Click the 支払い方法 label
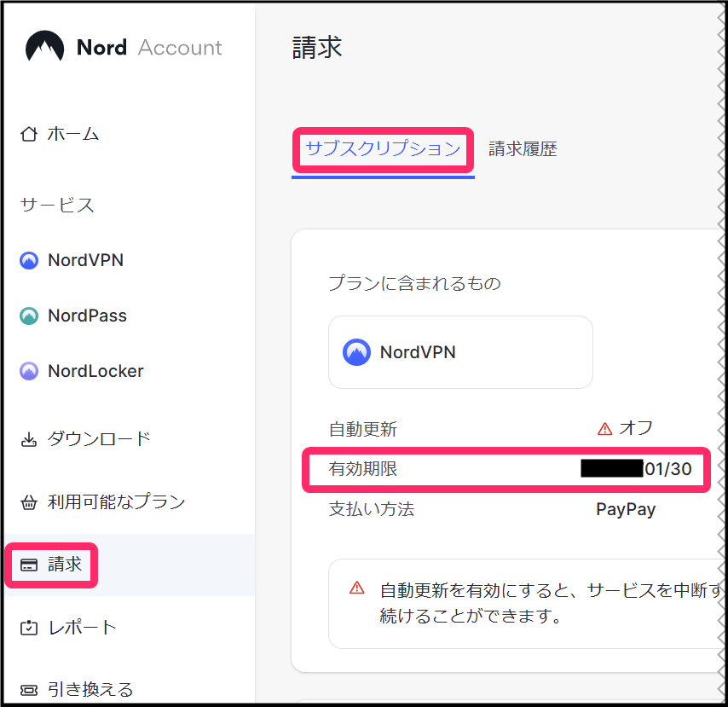This screenshot has height=707, width=728. (x=372, y=510)
